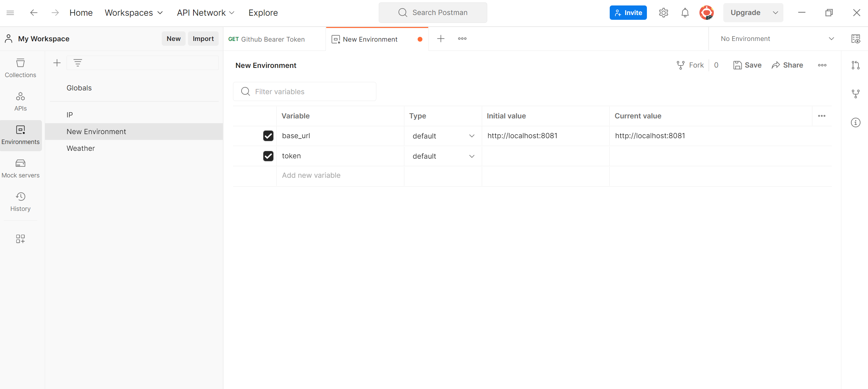Click the Filter variables search field
This screenshot has width=868, height=389.
(304, 91)
